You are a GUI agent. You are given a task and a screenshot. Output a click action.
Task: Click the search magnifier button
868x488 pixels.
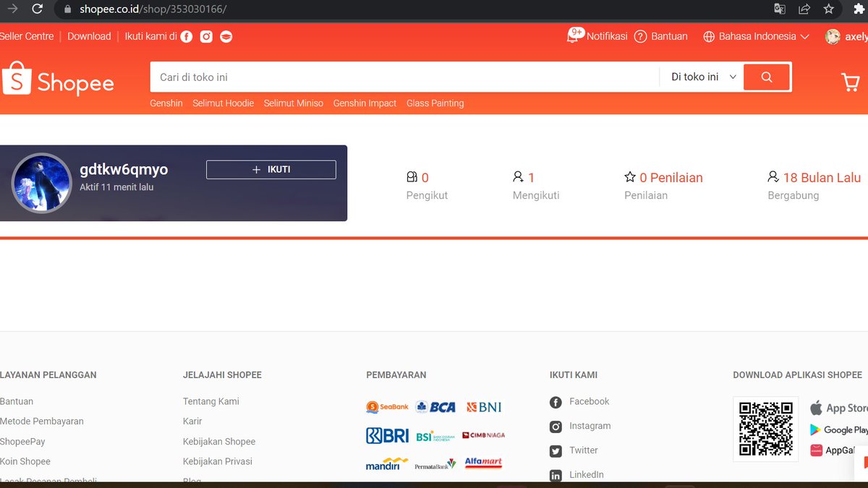coord(766,77)
